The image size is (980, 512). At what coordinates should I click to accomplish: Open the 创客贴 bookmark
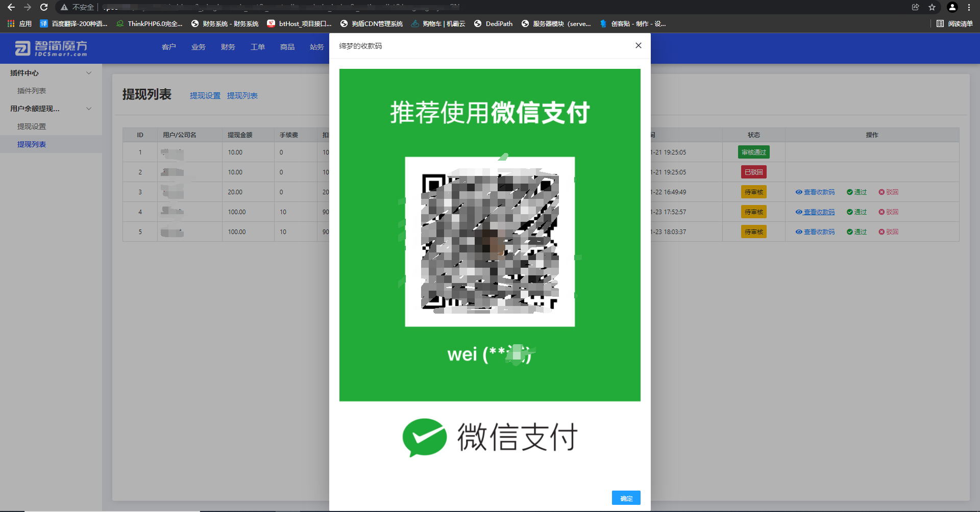tap(632, 23)
